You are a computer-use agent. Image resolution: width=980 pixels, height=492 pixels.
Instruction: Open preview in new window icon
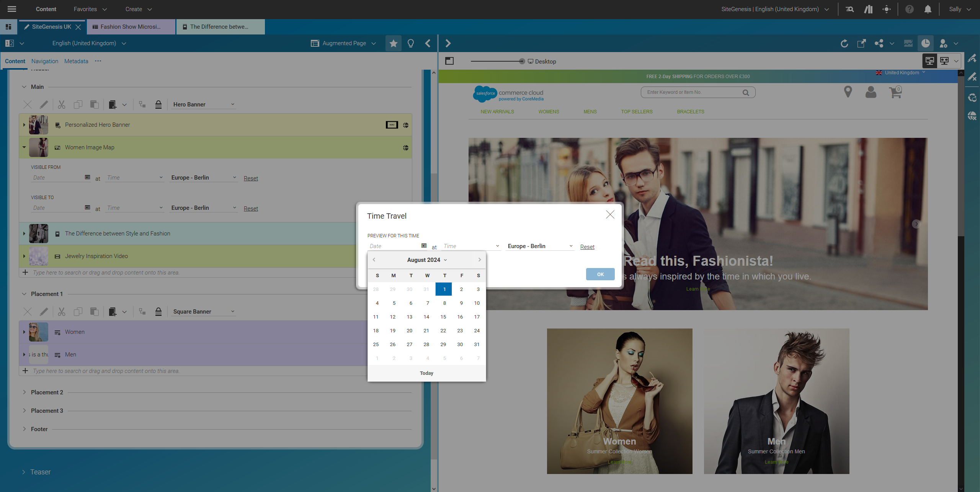click(861, 43)
